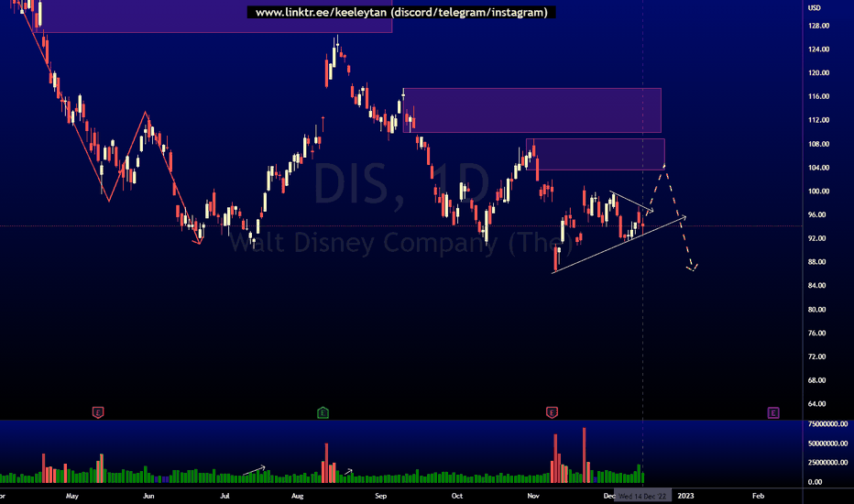Open the USD currency label on price axis
Viewport: 854px width, 504px height.
[815, 7]
